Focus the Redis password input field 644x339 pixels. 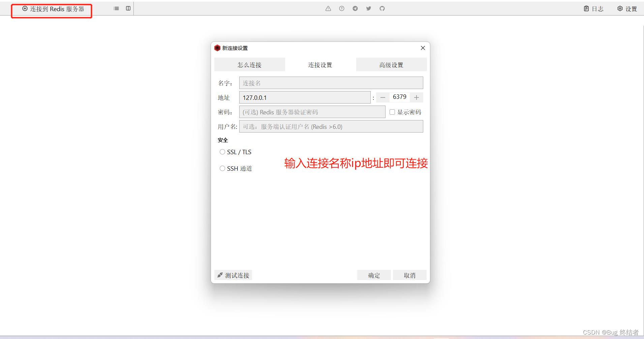click(x=312, y=112)
